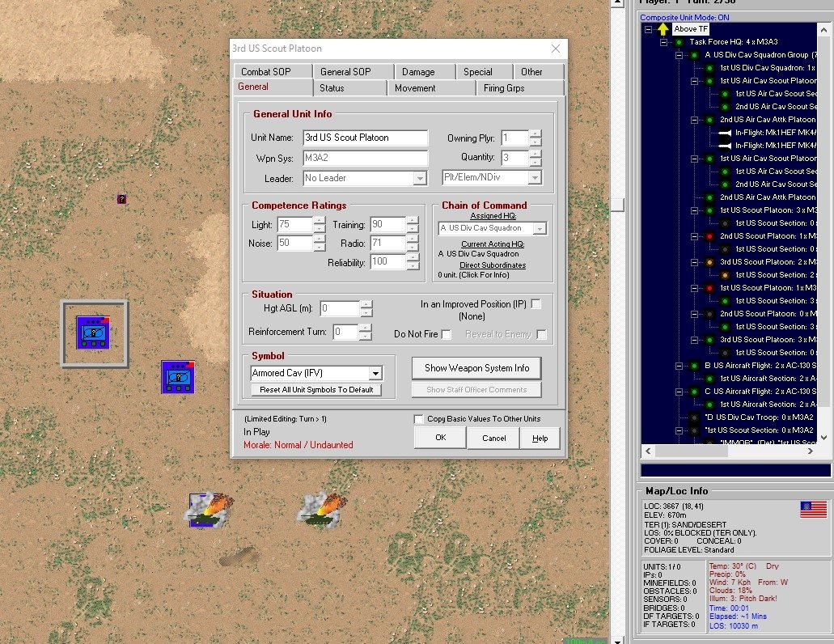Screen dimensions: 834x644
Task: Check the In an Improved Position box
Action: pos(536,304)
